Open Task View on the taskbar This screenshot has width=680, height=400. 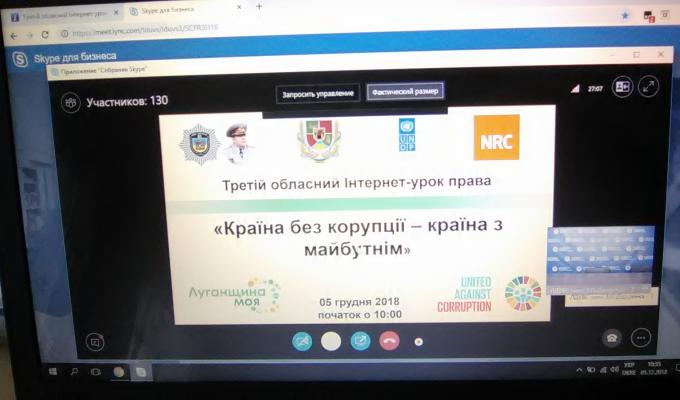pos(96,372)
